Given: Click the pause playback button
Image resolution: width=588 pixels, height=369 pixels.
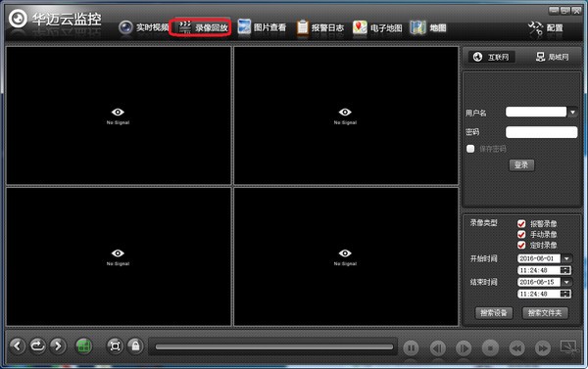Looking at the screenshot, I should pos(411,348).
